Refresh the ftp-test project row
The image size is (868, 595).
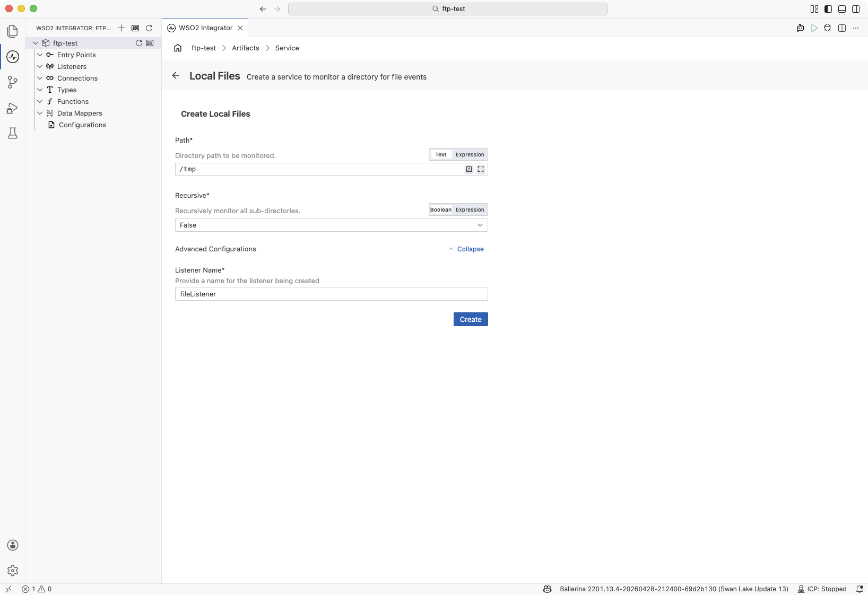(x=139, y=43)
